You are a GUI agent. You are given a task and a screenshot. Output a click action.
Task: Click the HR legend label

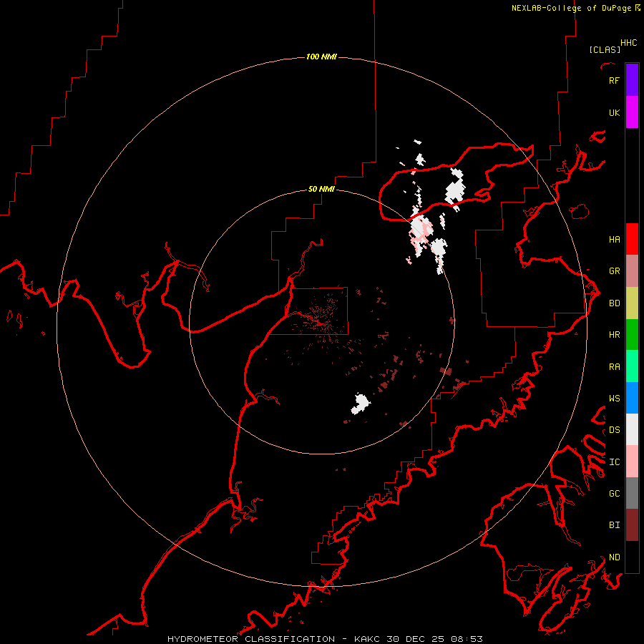(x=614, y=335)
